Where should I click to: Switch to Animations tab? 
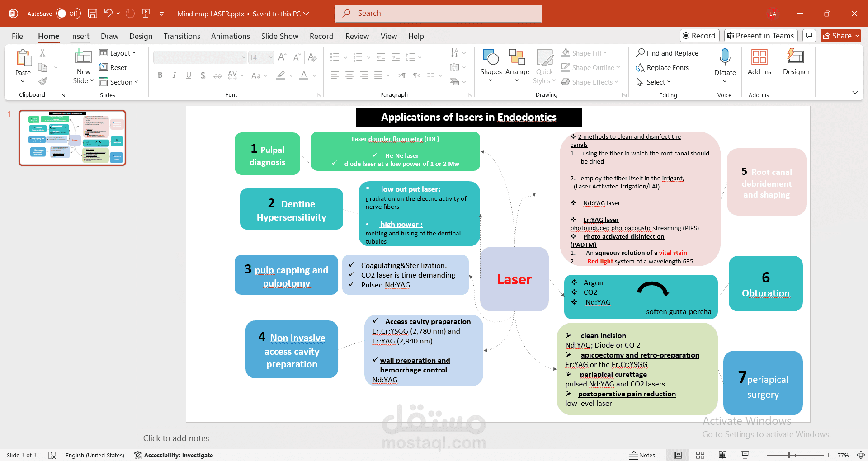pyautogui.click(x=231, y=36)
